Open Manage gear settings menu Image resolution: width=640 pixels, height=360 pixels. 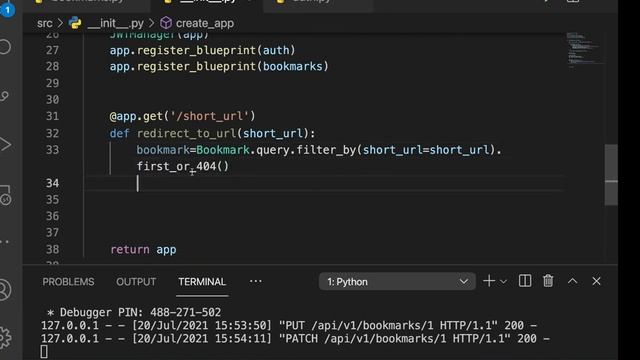(x=5, y=338)
